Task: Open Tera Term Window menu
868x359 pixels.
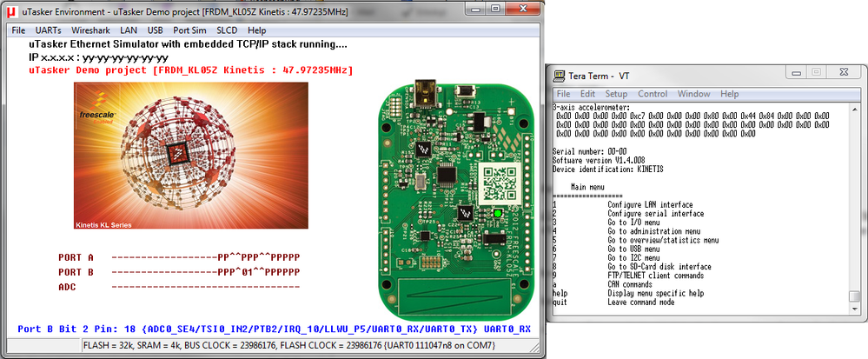Action: (x=694, y=94)
